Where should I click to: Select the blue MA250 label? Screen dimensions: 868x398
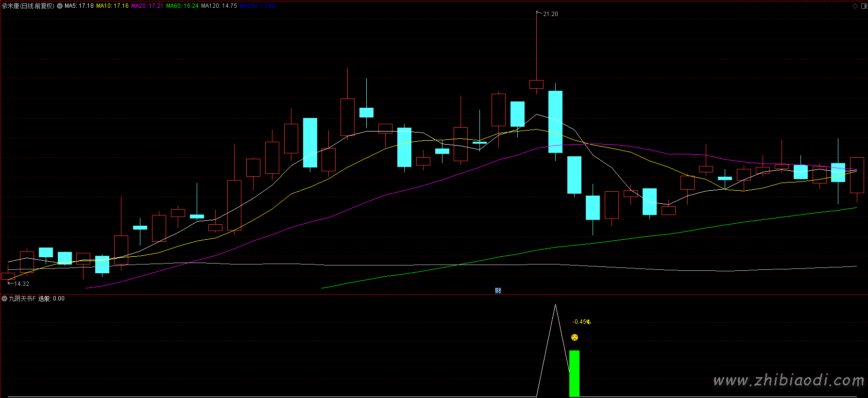pyautogui.click(x=257, y=6)
